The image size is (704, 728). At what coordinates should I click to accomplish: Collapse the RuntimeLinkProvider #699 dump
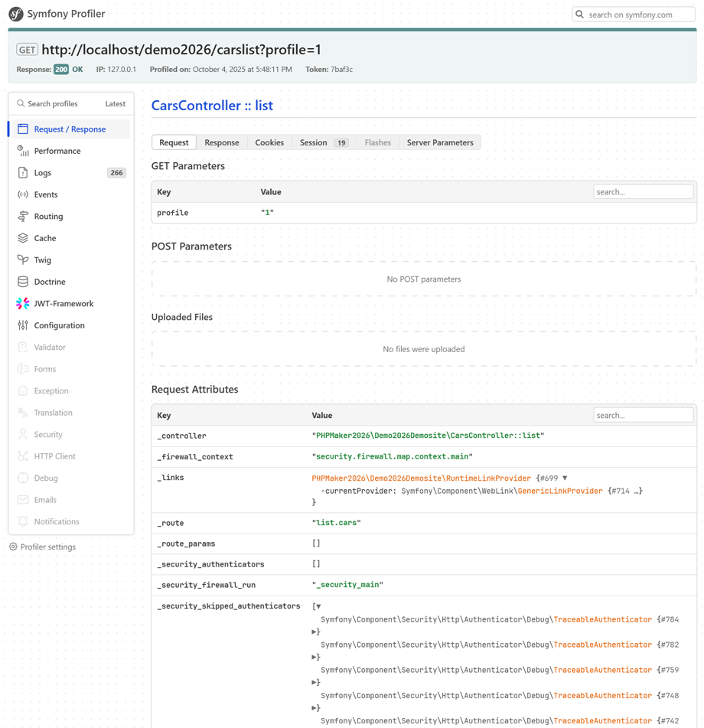(x=565, y=478)
